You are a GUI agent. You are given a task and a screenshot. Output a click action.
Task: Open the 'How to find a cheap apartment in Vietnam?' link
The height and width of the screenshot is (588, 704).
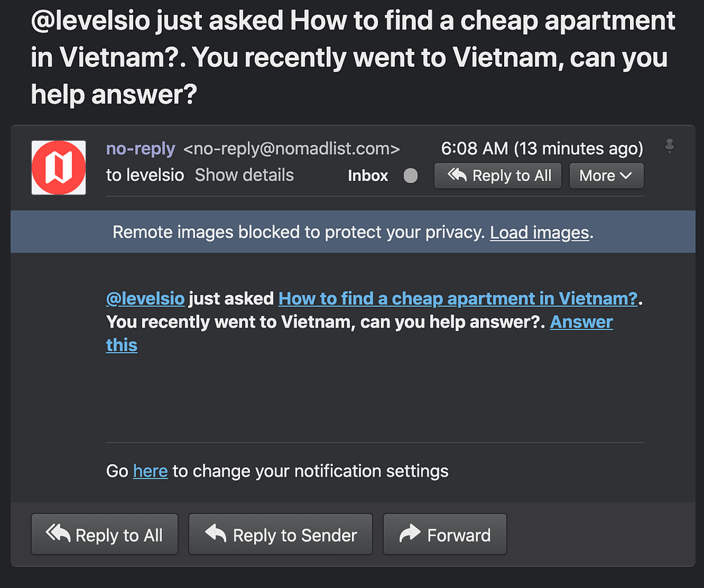[x=458, y=299]
